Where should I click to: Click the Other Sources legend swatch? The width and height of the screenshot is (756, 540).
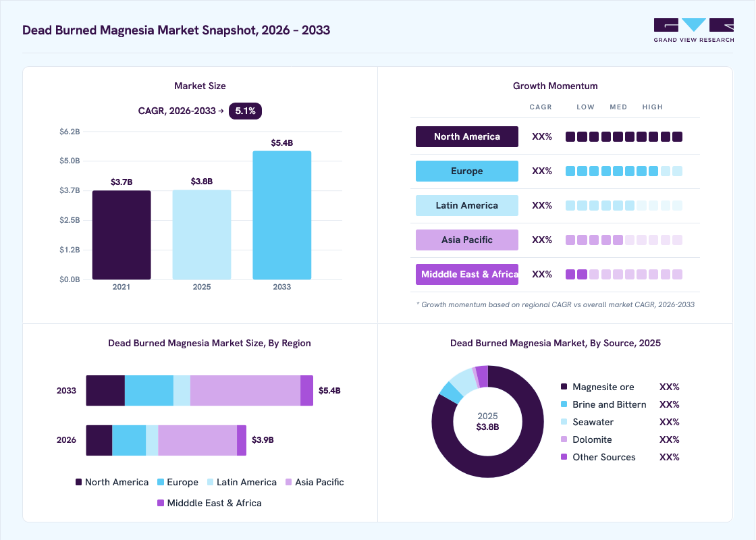[x=564, y=456]
